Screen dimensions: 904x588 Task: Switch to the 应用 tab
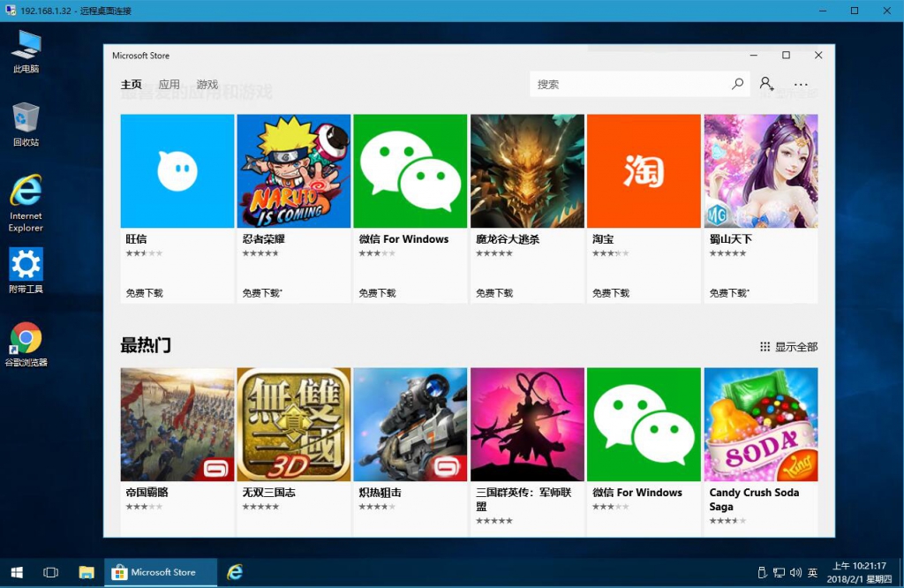(169, 84)
